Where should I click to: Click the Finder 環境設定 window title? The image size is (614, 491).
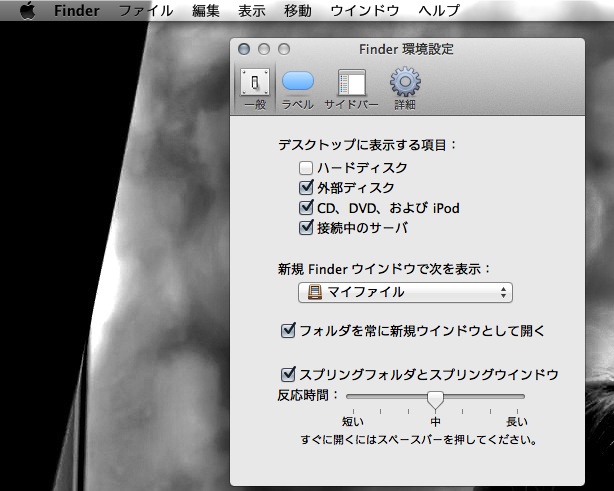(x=406, y=49)
